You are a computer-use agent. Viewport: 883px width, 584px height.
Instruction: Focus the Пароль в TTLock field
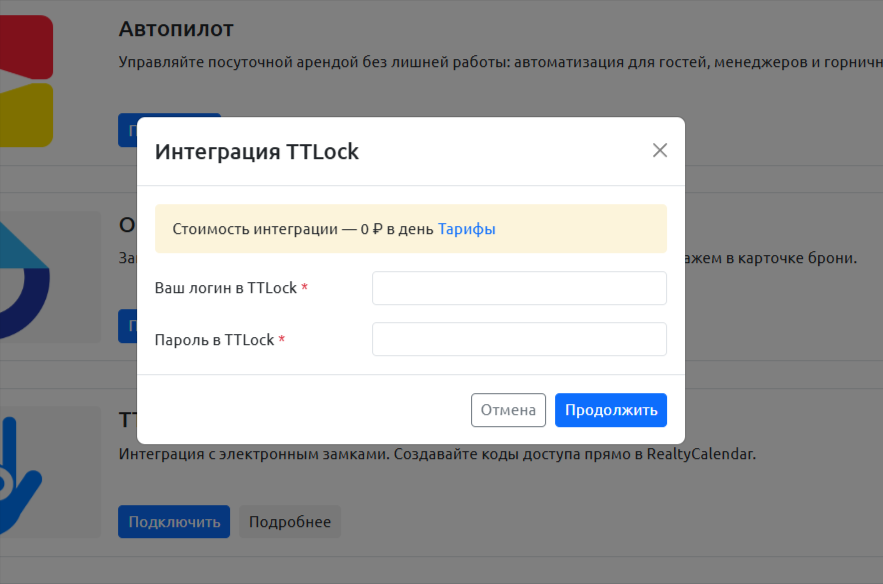coord(519,339)
